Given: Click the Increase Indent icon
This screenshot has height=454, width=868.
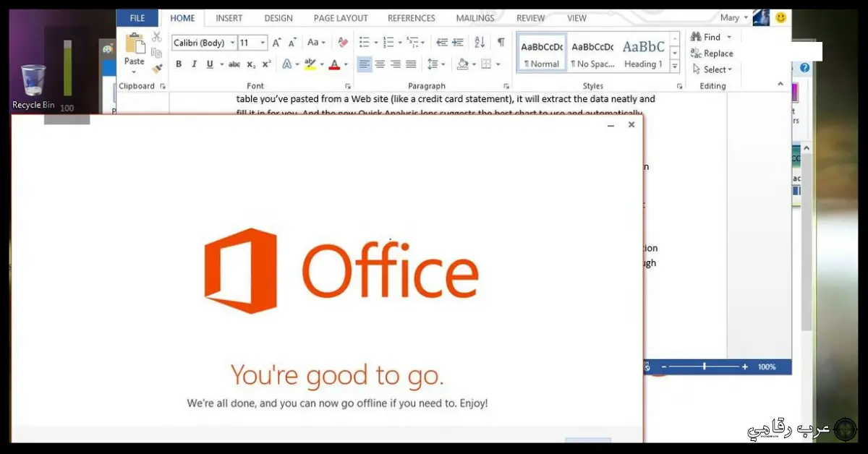Looking at the screenshot, I should pos(459,43).
